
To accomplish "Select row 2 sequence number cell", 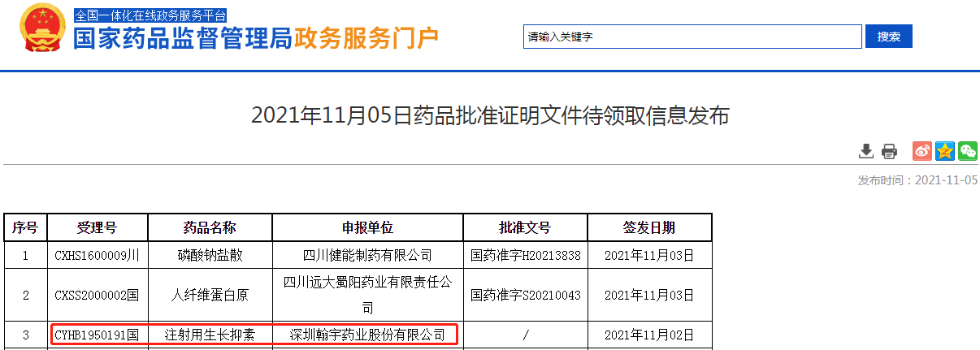I will [x=25, y=295].
